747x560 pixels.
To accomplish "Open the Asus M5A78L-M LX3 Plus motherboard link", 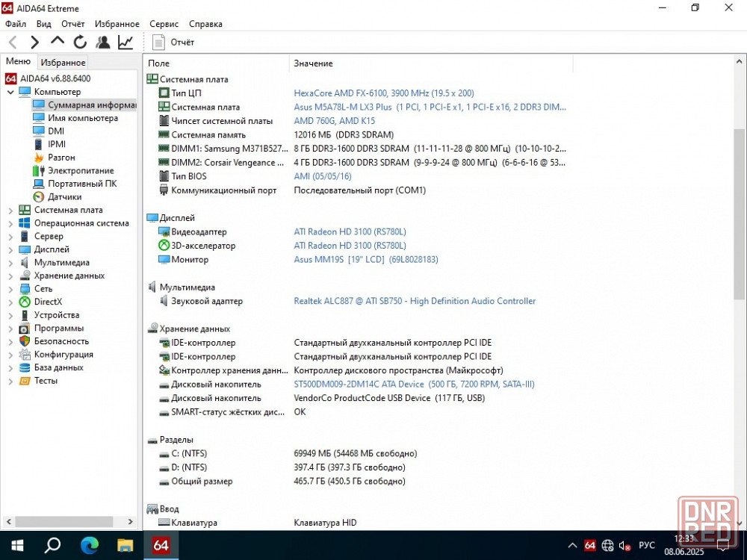I will pyautogui.click(x=430, y=107).
